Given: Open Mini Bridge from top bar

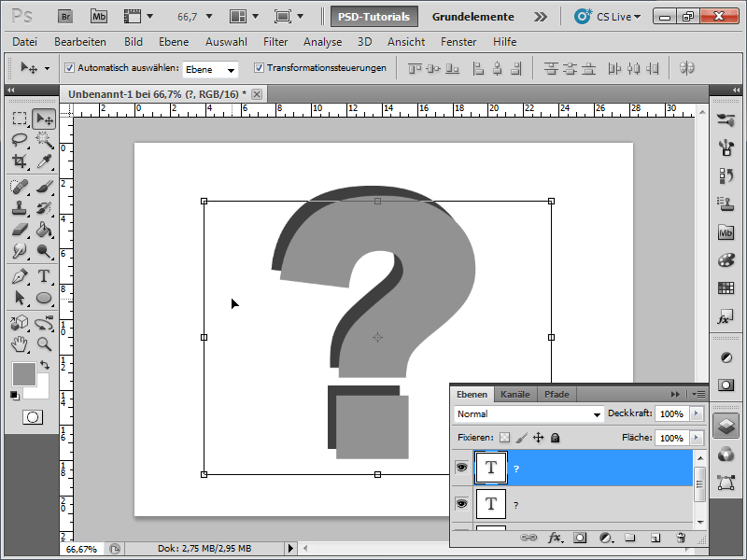Looking at the screenshot, I should coord(99,17).
